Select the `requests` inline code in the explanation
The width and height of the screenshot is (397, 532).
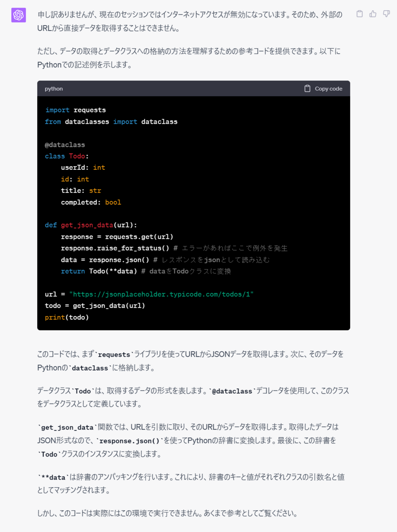115,354
